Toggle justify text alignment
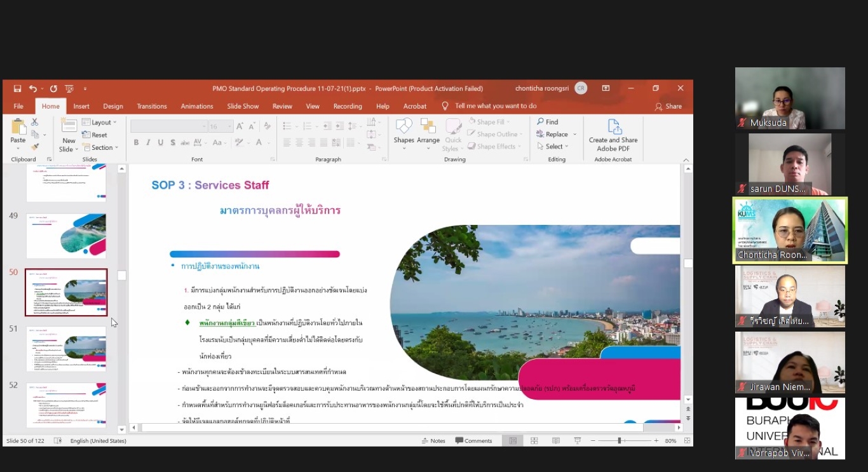This screenshot has width=868, height=472. [x=323, y=142]
